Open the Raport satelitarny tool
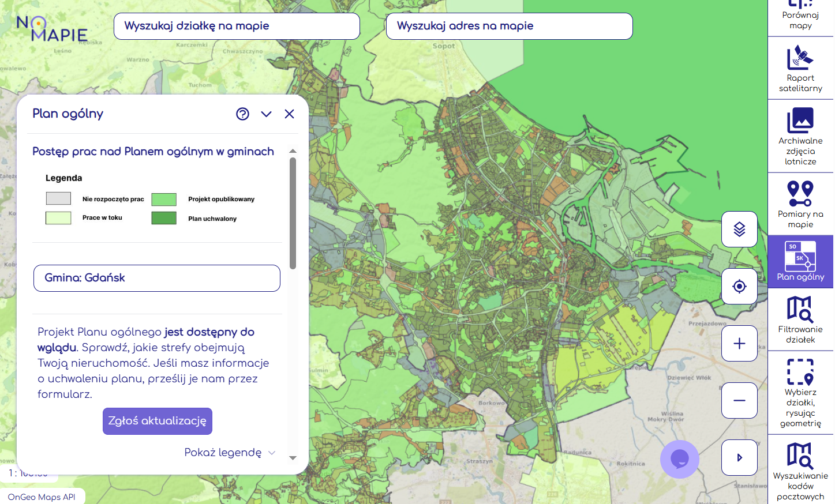Screen dimensions: 835x504 pyautogui.click(x=800, y=69)
